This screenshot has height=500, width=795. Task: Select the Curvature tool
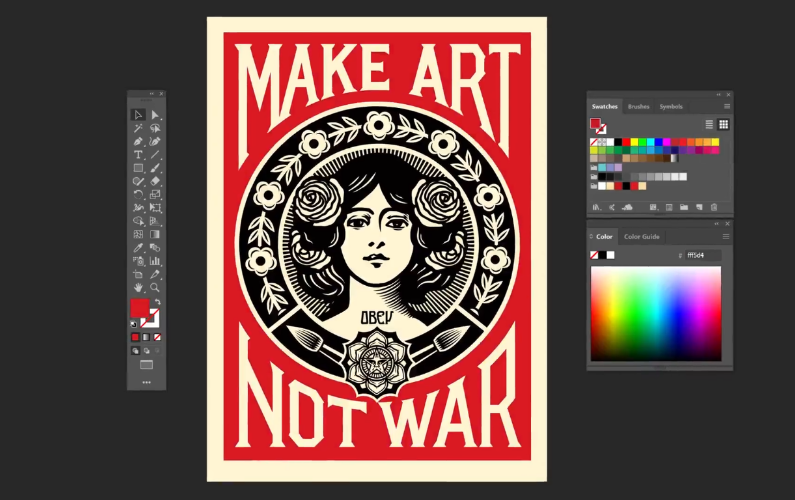point(155,141)
